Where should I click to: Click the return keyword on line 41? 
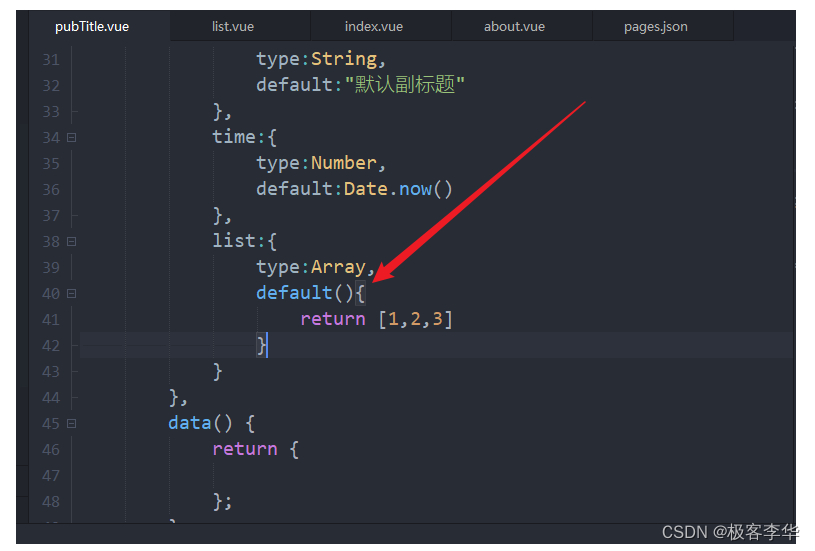click(x=333, y=319)
